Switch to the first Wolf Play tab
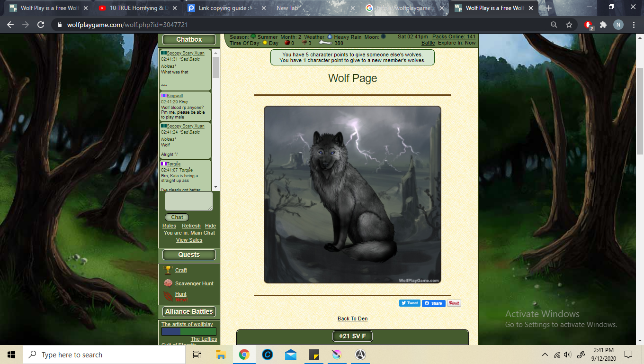 [48, 8]
